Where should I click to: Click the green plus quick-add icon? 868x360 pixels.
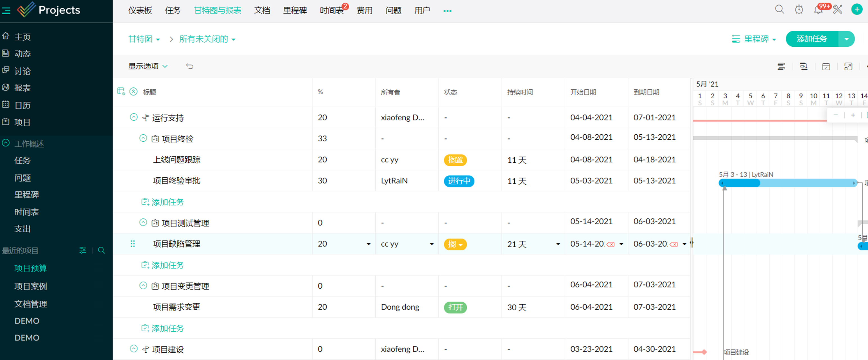[x=857, y=10]
